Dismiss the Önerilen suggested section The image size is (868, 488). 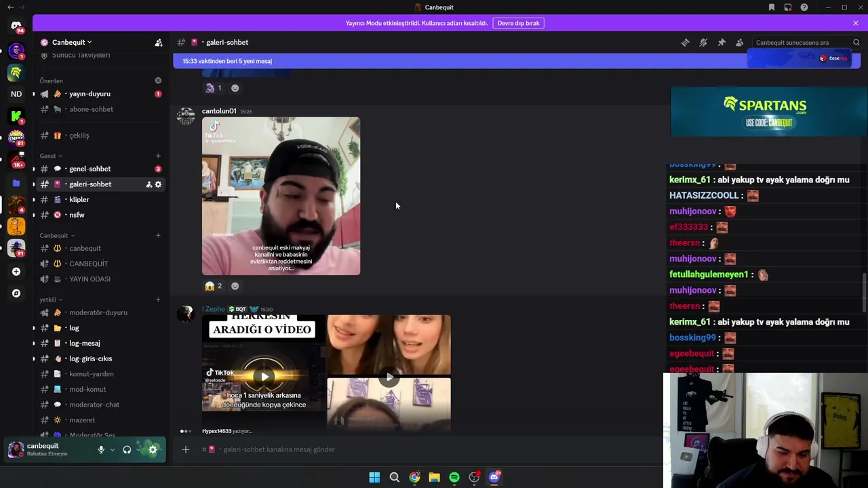[x=158, y=81]
